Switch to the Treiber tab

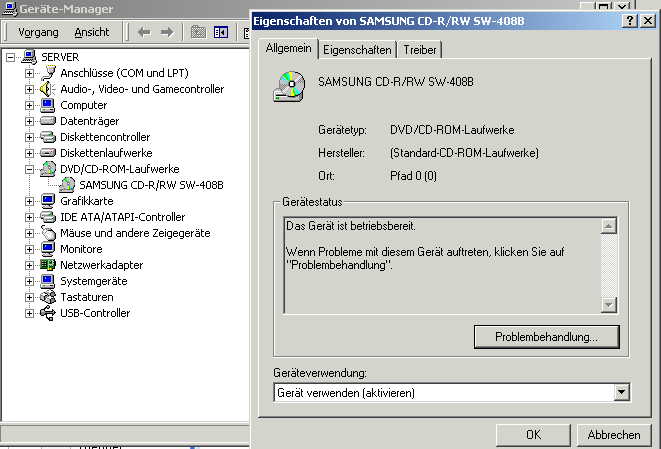click(x=419, y=50)
